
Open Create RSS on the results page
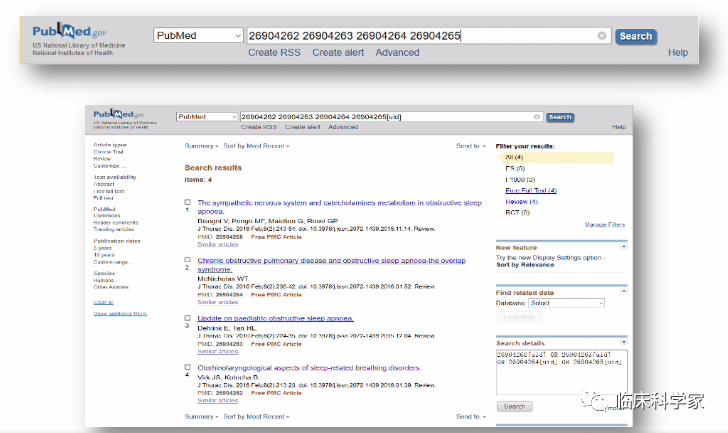coord(259,127)
